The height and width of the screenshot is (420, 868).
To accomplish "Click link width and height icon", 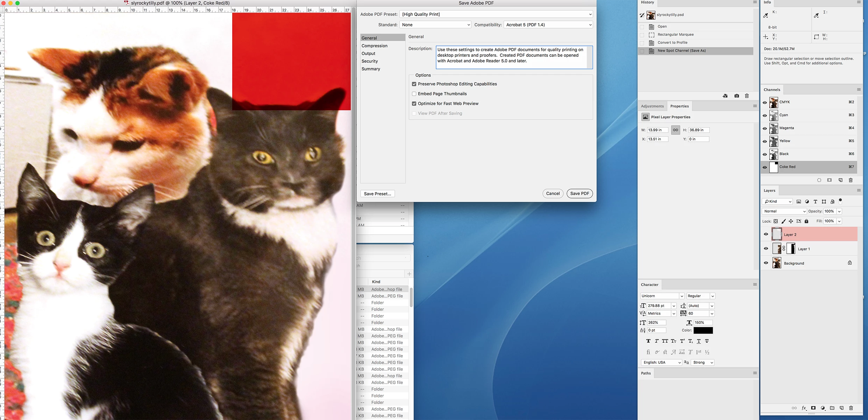I will (675, 130).
